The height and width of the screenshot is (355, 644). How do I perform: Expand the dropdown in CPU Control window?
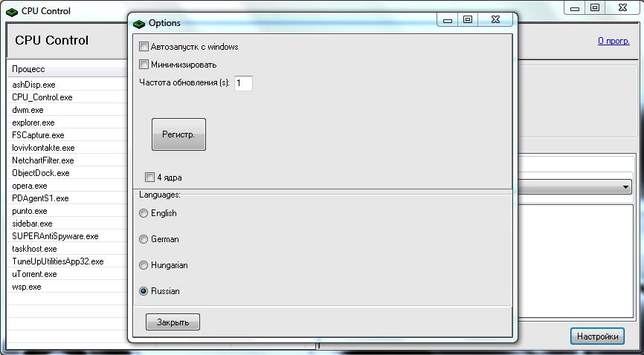(625, 187)
